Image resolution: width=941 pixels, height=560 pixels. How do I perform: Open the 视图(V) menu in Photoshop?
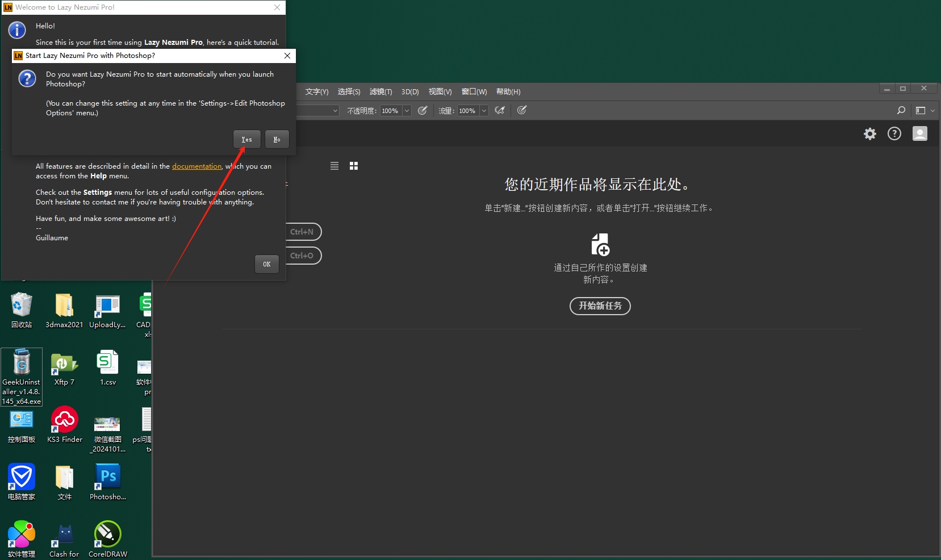pyautogui.click(x=440, y=91)
